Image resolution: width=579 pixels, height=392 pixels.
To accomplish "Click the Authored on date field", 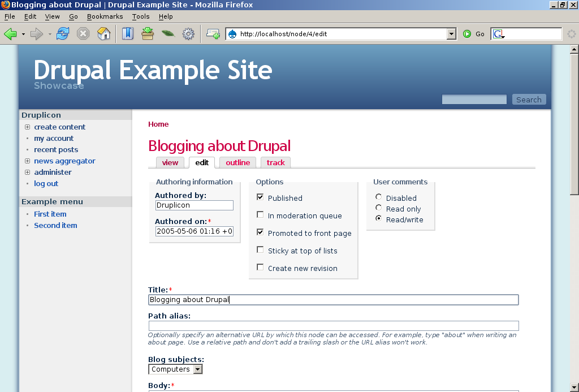I will coord(195,231).
